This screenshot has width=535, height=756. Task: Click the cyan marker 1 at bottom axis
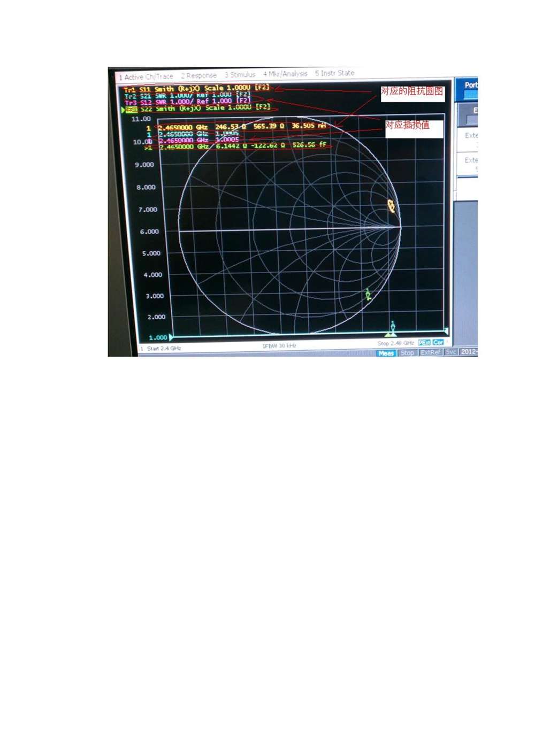coord(393,327)
